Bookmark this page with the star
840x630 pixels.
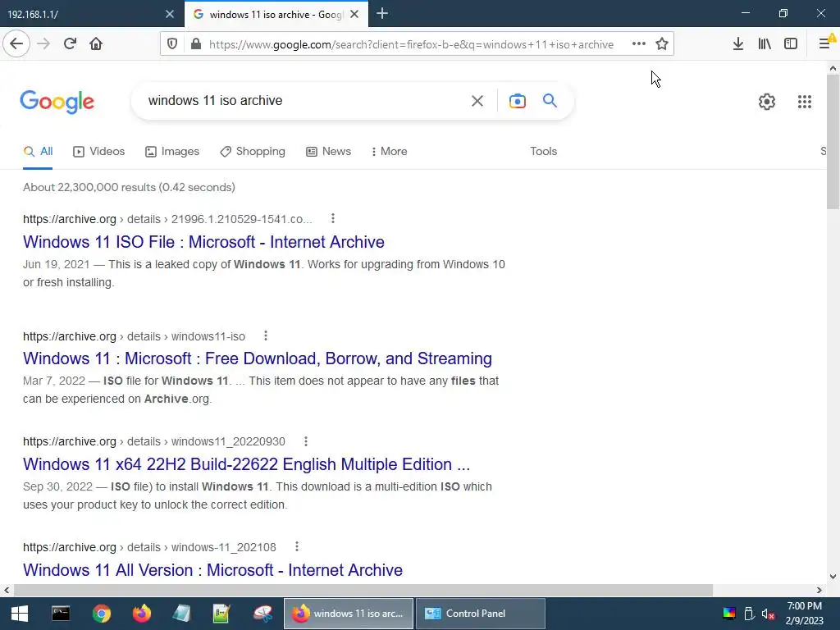[x=662, y=44]
